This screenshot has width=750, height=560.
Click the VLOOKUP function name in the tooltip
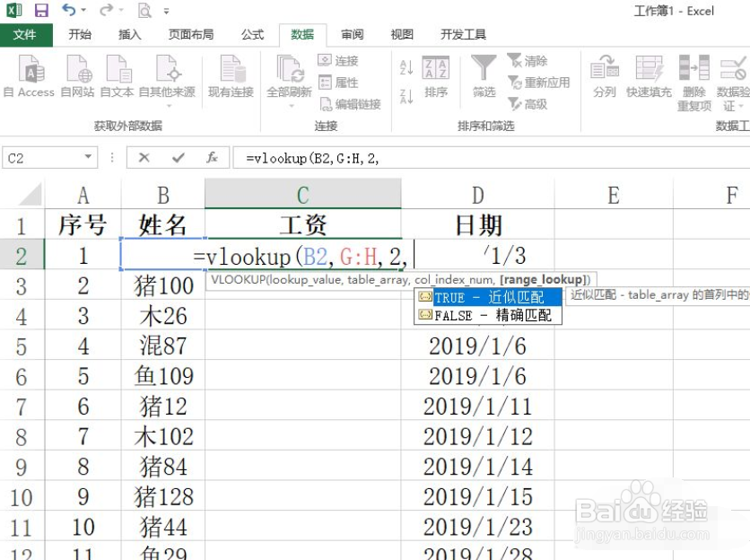point(239,280)
